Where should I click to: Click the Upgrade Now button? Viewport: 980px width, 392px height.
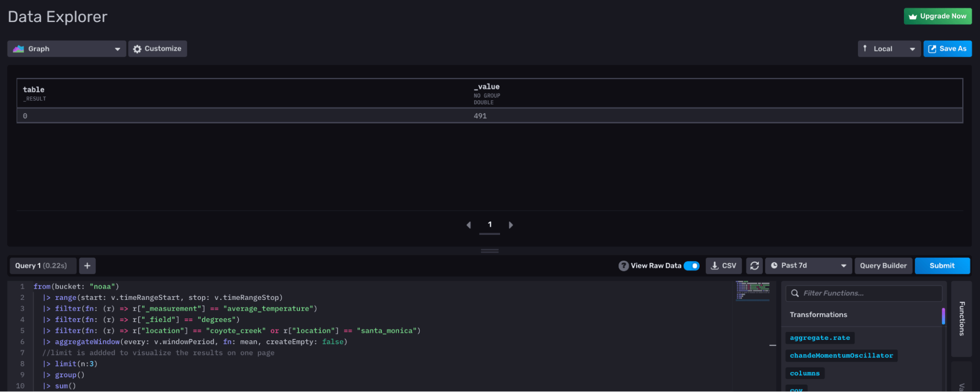(x=937, y=16)
